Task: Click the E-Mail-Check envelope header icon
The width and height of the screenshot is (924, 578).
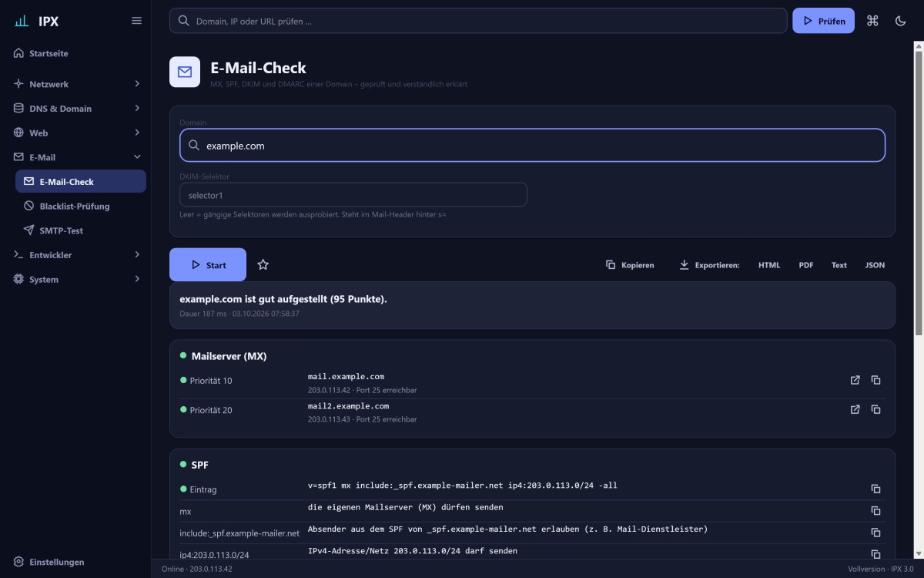Action: (185, 72)
